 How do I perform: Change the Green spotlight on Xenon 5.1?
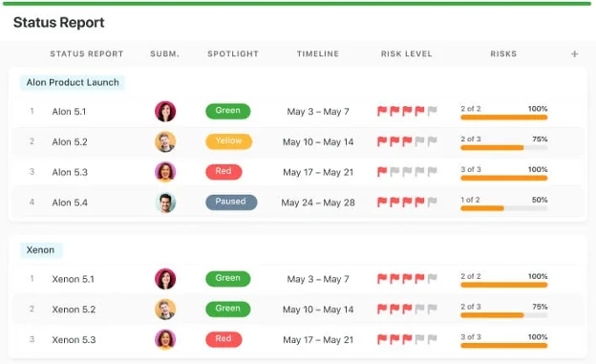[228, 279]
